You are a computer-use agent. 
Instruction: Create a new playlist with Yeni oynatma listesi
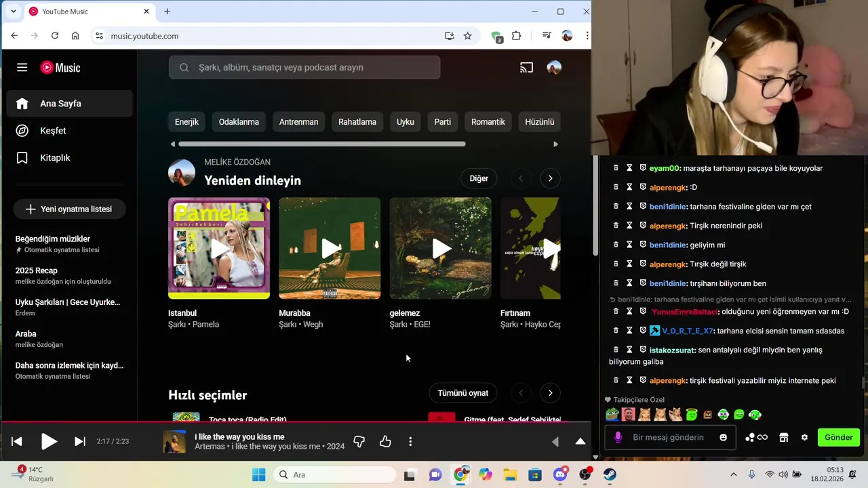pyautogui.click(x=68, y=209)
